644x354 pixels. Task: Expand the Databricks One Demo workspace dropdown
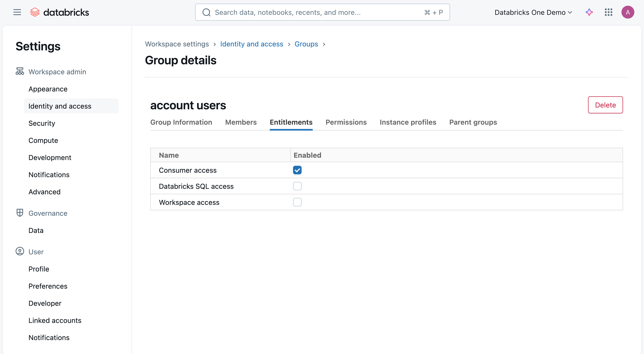[533, 12]
